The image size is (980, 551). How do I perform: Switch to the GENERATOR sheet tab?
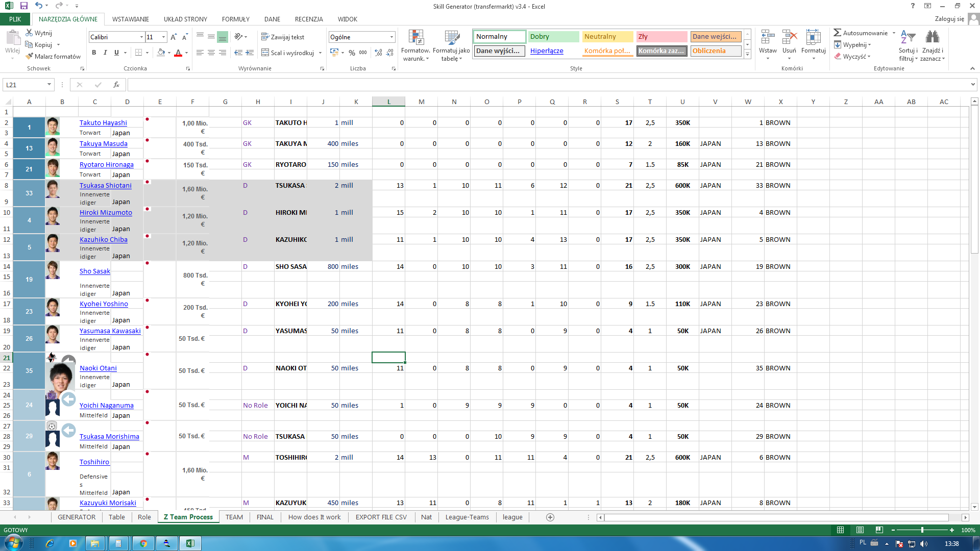coord(77,517)
